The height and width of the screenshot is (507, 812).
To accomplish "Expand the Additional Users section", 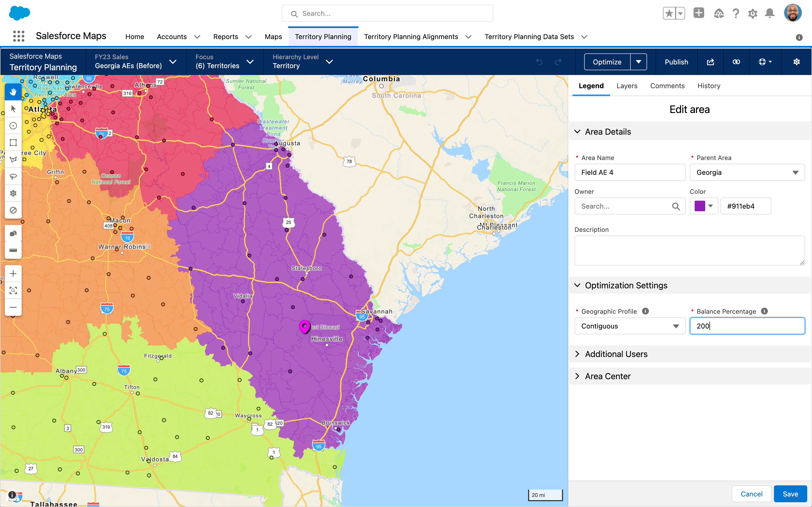I will coord(578,354).
